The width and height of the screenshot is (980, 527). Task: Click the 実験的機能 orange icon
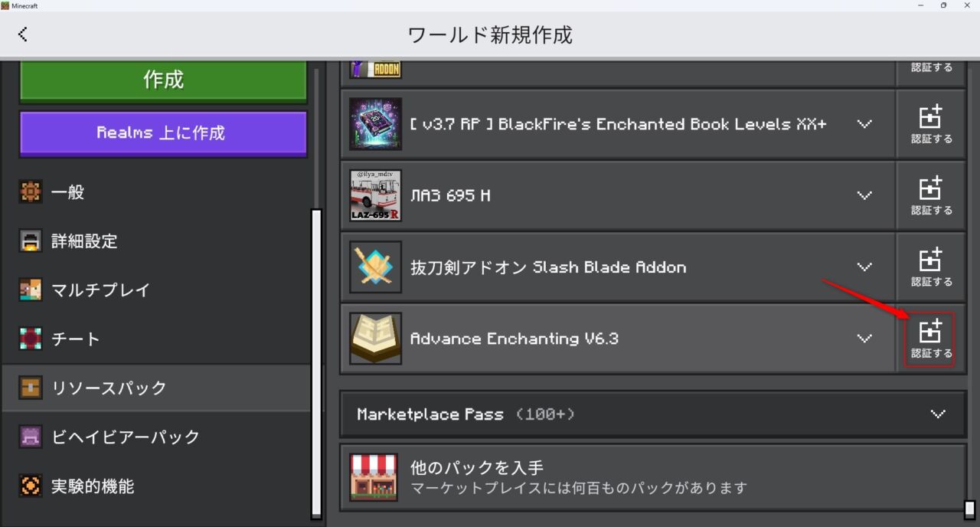click(31, 486)
